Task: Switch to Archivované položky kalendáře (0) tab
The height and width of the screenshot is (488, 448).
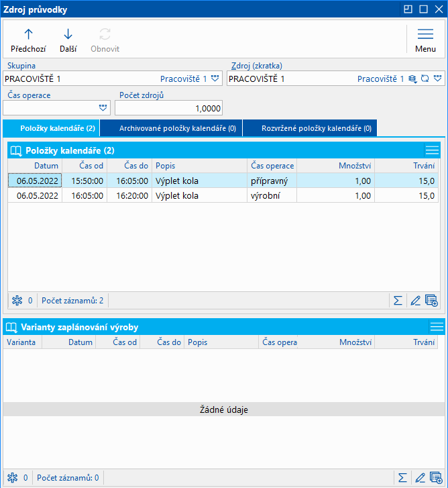Action: click(x=171, y=128)
